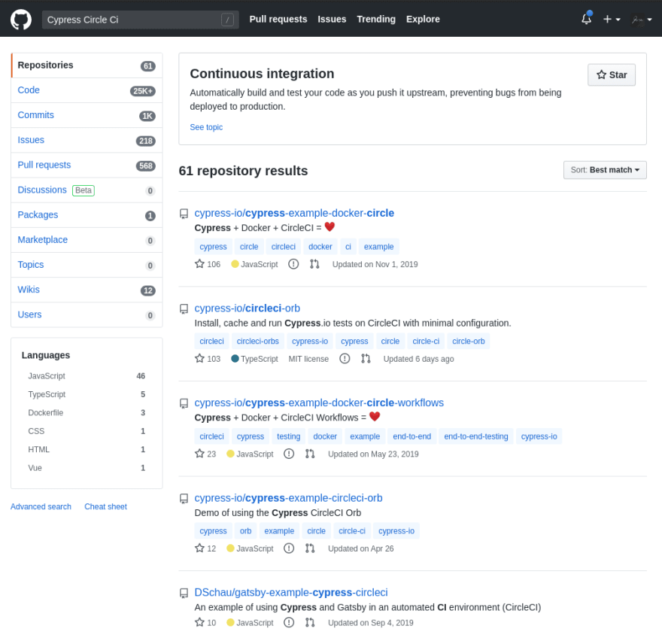Image resolution: width=662 pixels, height=644 pixels.
Task: Click the circleci-orbs topic tag
Action: point(257,342)
